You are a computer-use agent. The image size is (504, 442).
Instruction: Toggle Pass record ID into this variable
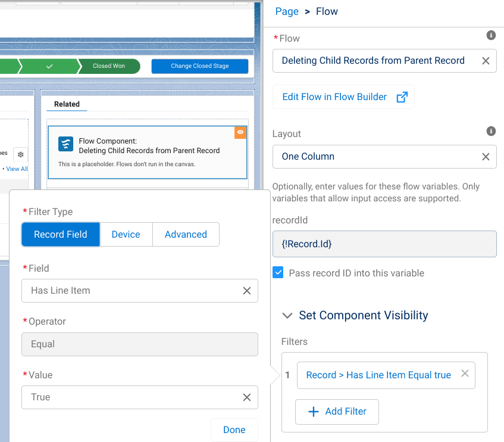tap(278, 272)
